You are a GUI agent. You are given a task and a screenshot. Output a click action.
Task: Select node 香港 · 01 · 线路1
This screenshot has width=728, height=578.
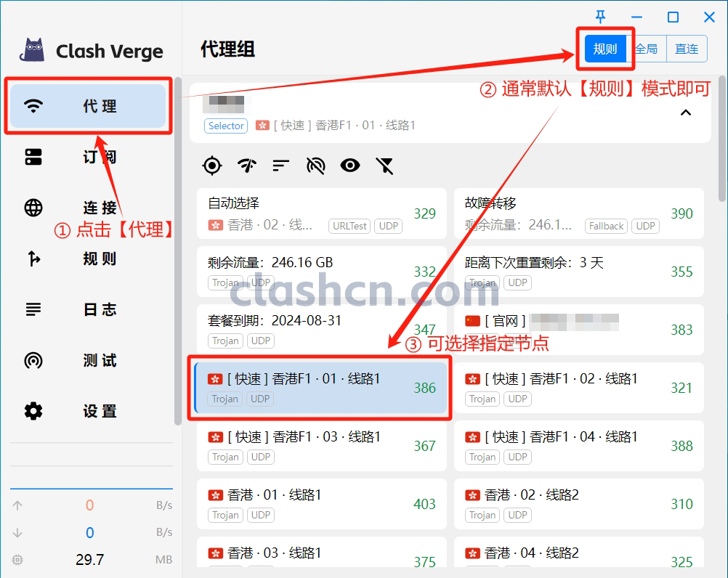coord(322,504)
